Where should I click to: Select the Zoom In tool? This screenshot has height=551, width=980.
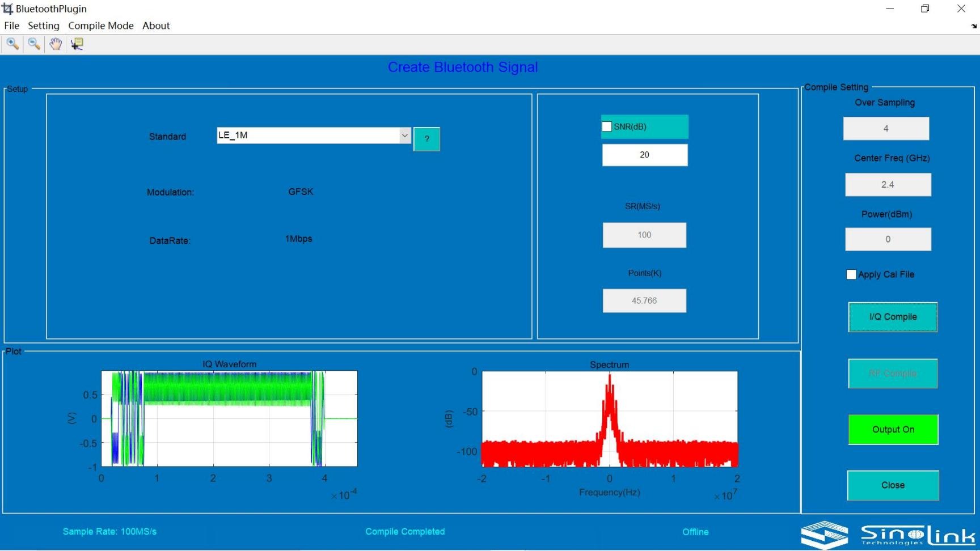point(12,44)
